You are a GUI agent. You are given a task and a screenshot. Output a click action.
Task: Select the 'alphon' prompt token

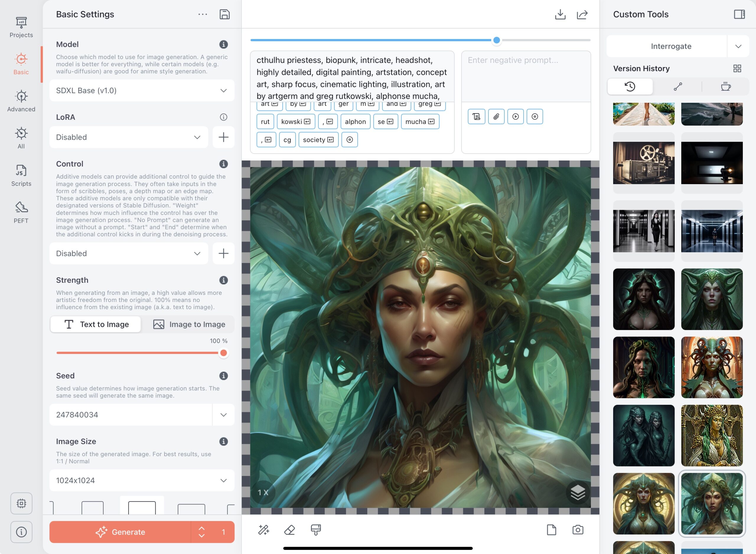point(355,121)
